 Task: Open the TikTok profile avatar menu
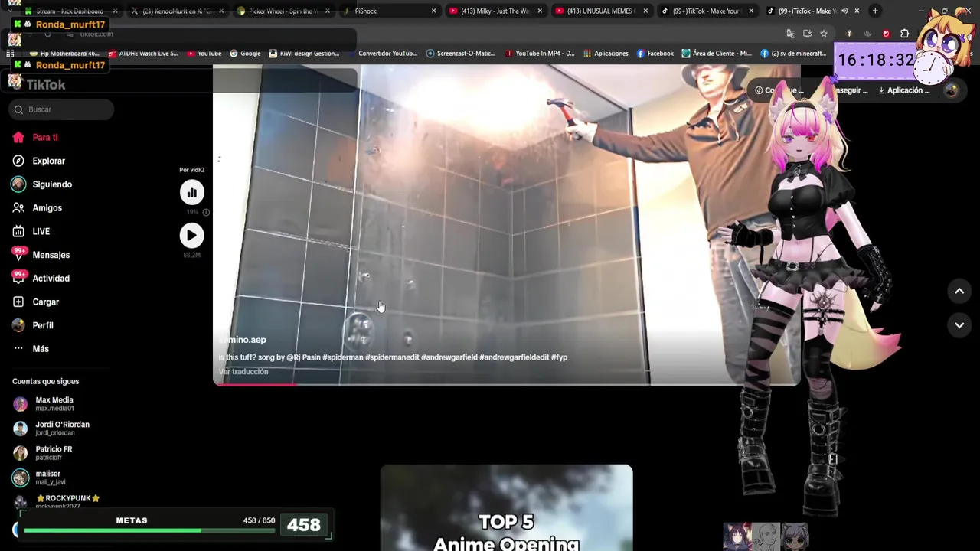coord(951,90)
